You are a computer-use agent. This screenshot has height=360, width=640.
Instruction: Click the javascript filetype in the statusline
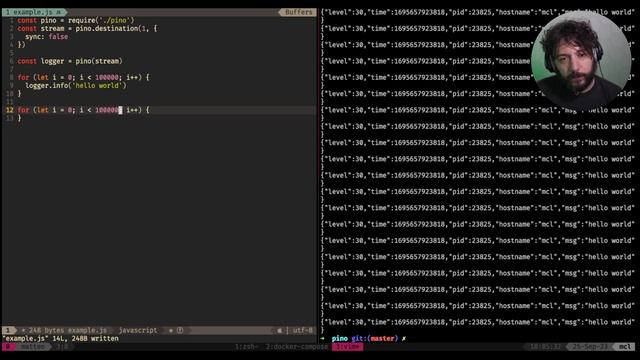138,330
